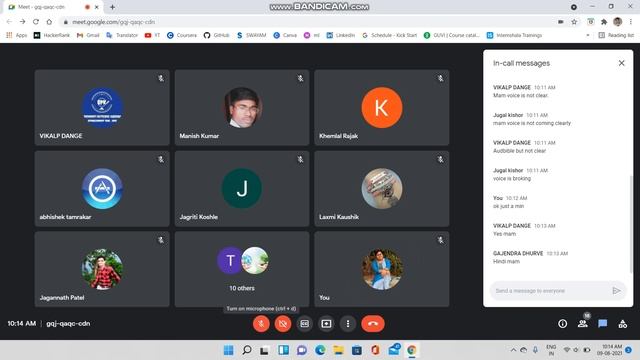
Task: Go to the browser Home page icon
Action: (49, 22)
